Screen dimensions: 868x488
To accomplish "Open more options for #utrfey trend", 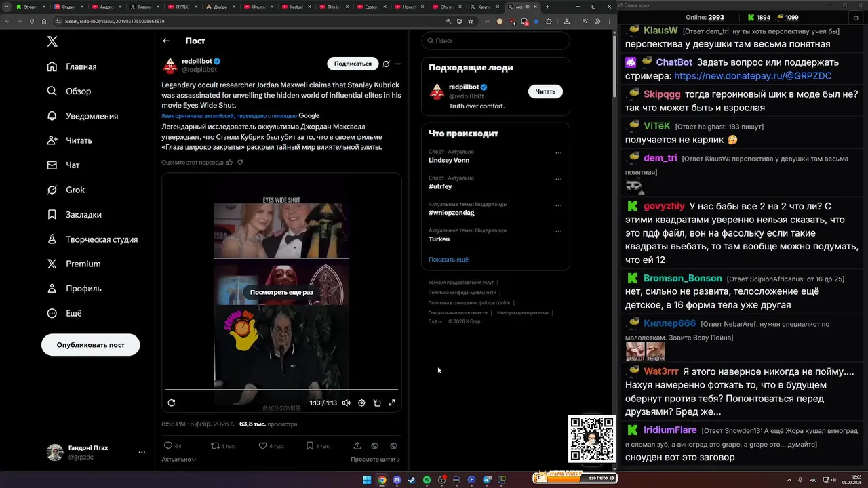I will [559, 179].
